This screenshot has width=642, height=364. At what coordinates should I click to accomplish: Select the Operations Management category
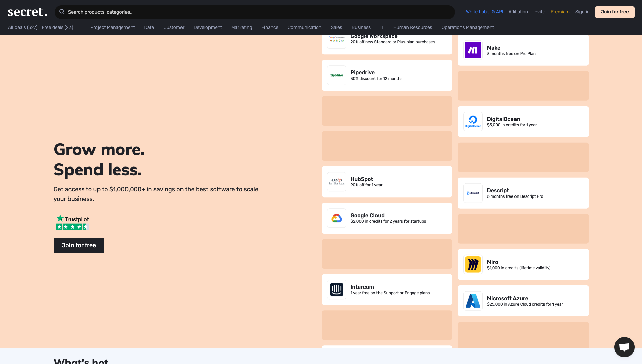pos(467,27)
